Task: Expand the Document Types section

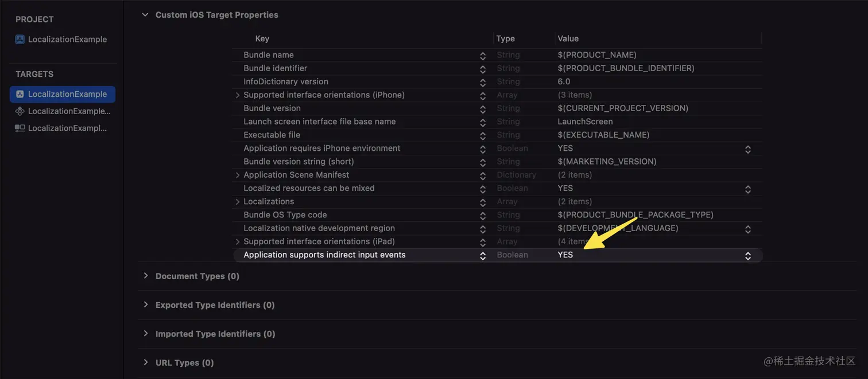Action: (145, 276)
